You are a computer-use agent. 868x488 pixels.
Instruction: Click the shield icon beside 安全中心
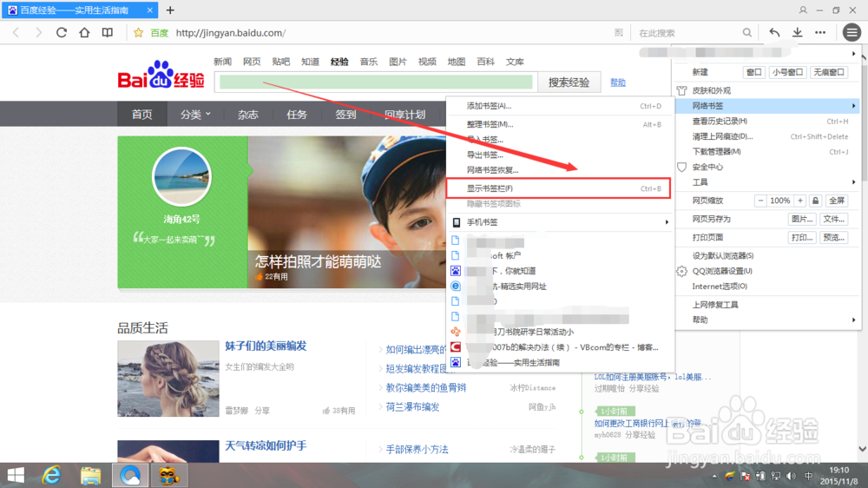[682, 167]
